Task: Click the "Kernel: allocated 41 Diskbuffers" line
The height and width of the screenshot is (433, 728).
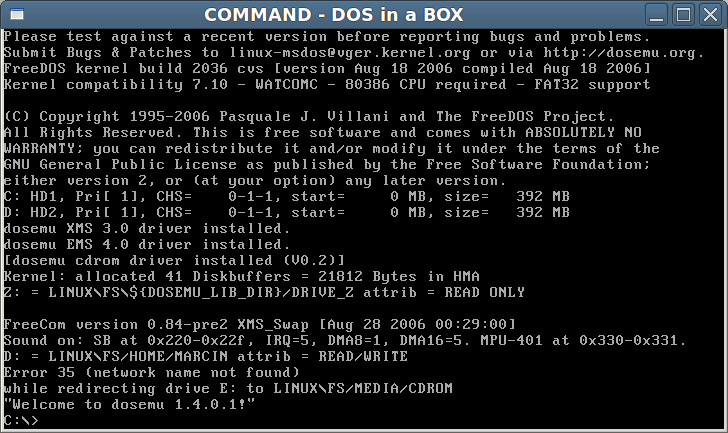Action: (x=242, y=276)
